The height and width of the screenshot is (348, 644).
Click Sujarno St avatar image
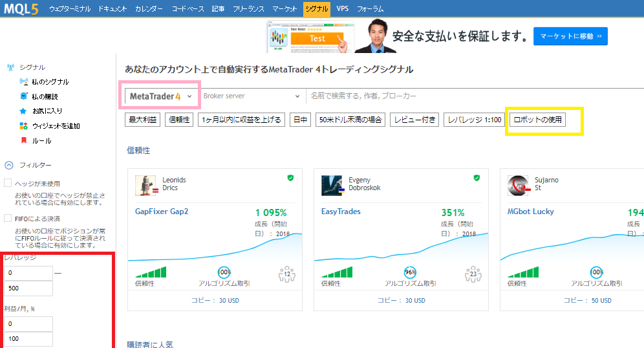point(518,186)
